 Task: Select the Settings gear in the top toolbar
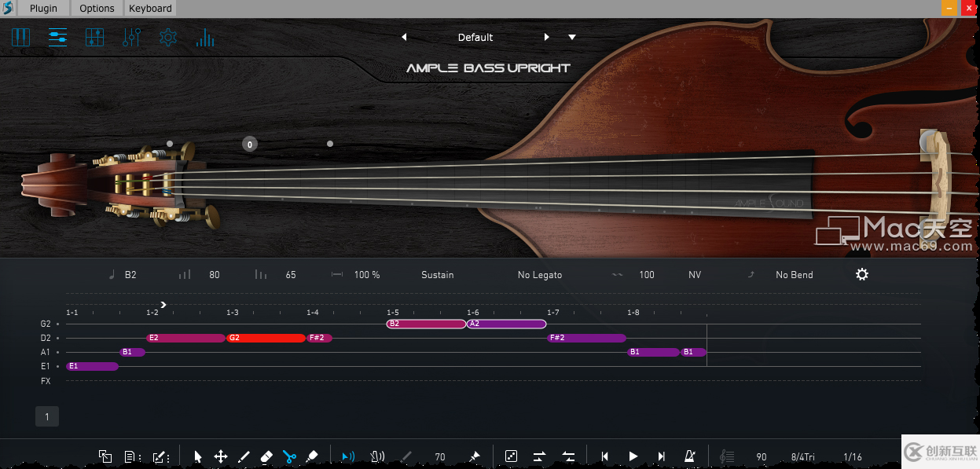[167, 37]
